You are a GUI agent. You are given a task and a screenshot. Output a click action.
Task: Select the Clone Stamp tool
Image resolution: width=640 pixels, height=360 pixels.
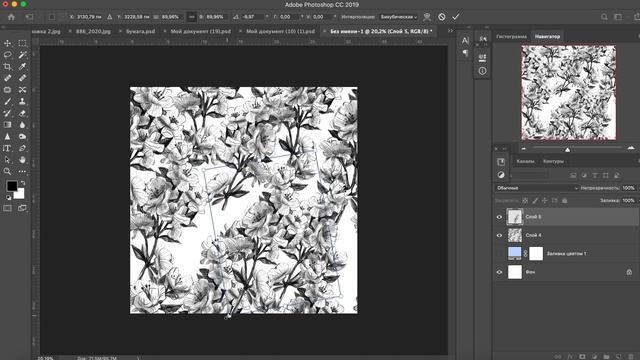click(x=22, y=102)
